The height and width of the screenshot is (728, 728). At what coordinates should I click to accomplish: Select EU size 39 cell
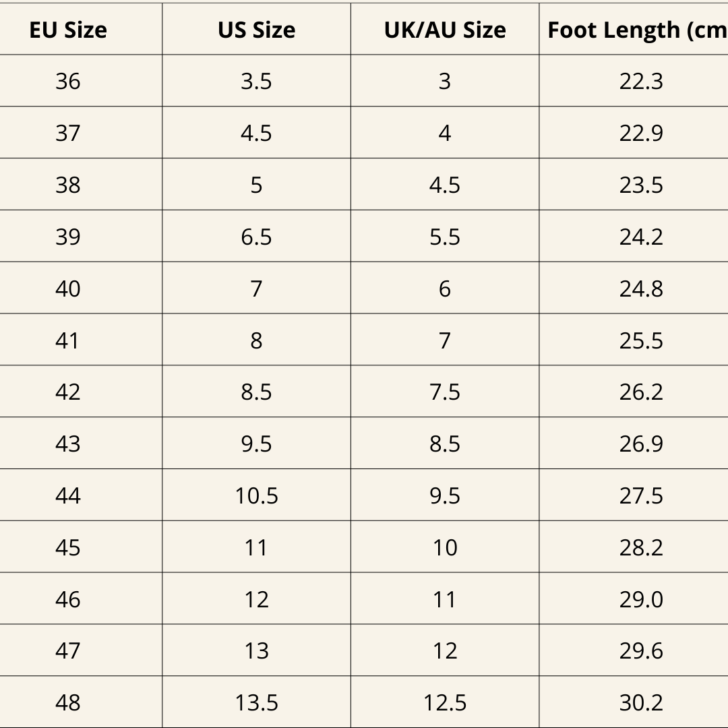coord(68,237)
